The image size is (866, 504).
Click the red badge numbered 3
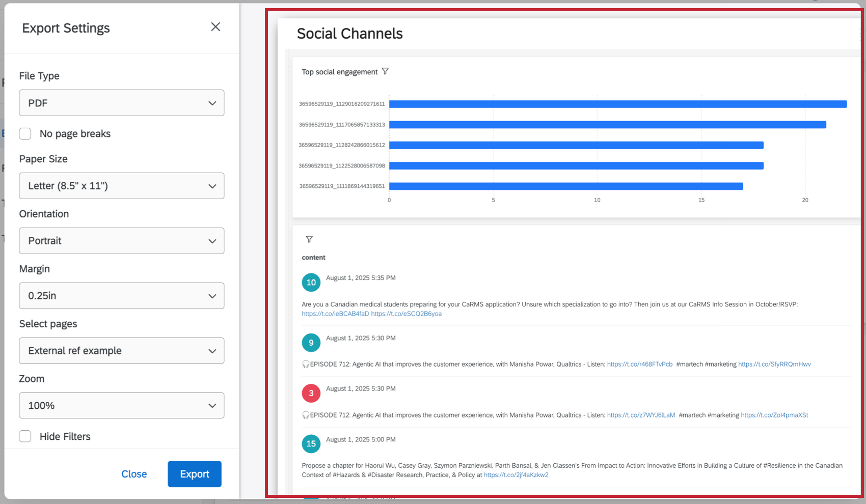[x=311, y=393]
